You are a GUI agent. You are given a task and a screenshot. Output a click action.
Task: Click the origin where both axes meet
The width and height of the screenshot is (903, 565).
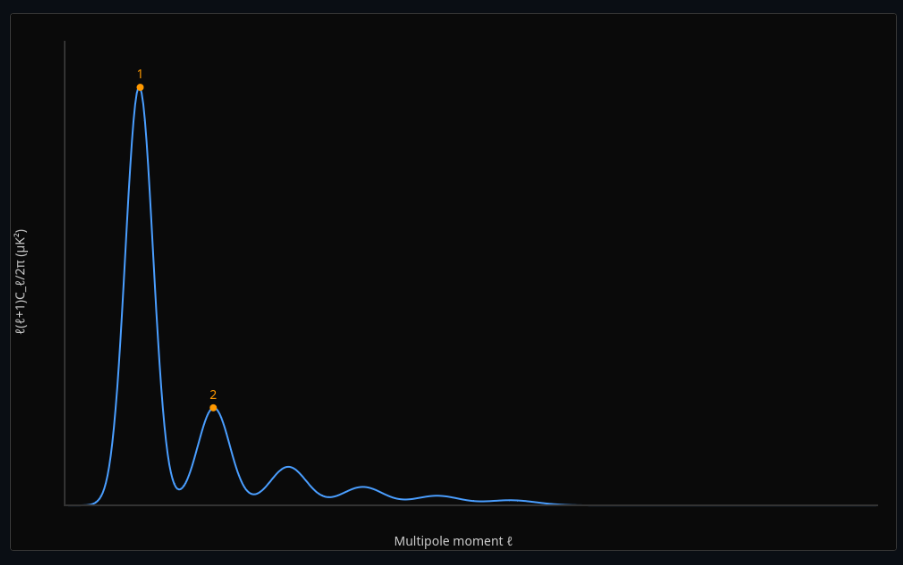(x=65, y=505)
